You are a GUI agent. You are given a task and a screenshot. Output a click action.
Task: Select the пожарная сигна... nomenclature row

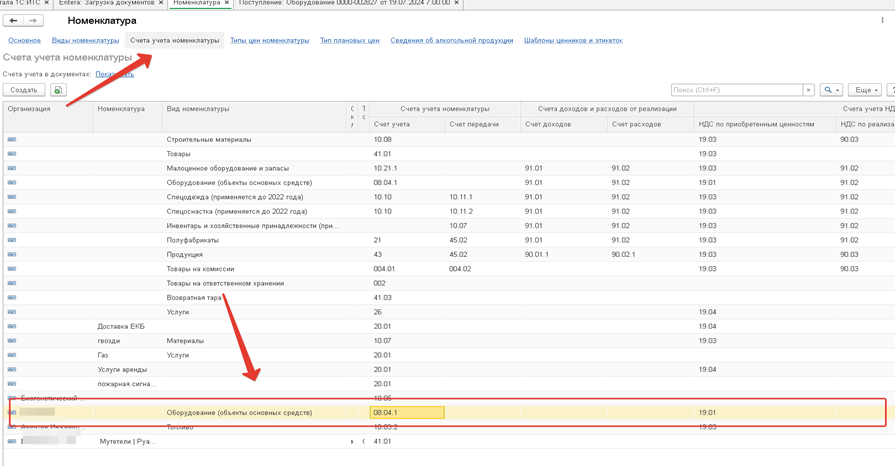point(449,384)
